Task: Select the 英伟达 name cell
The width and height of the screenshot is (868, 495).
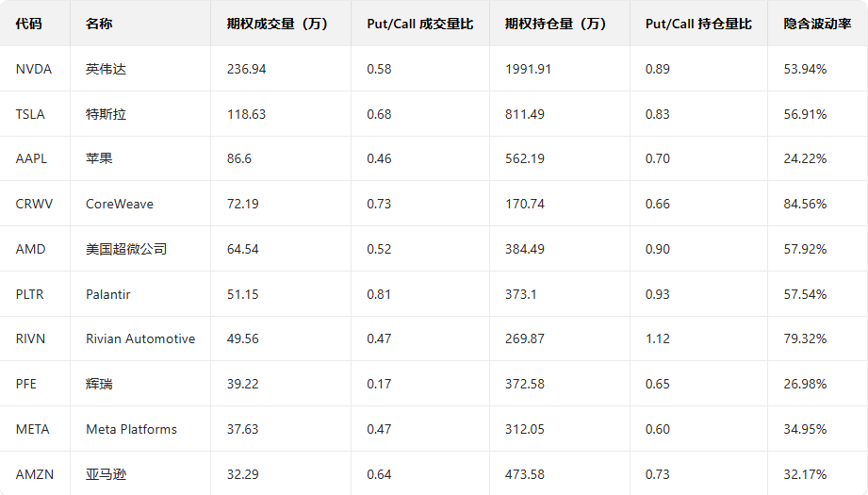Action: tap(106, 69)
